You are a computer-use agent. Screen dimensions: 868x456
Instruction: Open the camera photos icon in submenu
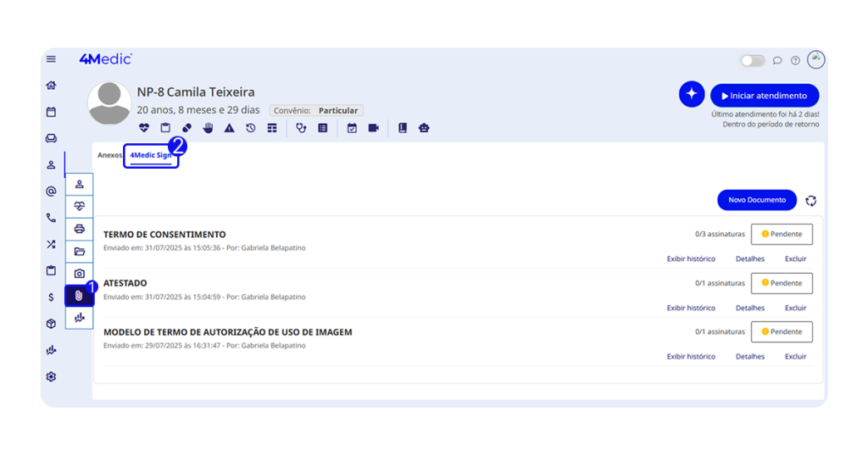(x=79, y=274)
